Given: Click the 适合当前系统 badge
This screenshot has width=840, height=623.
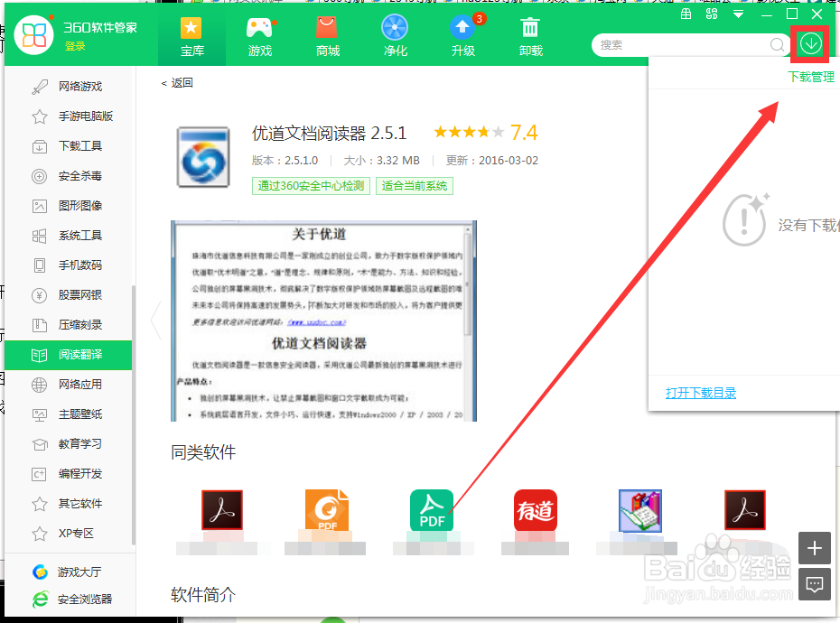Looking at the screenshot, I should pos(414,186).
